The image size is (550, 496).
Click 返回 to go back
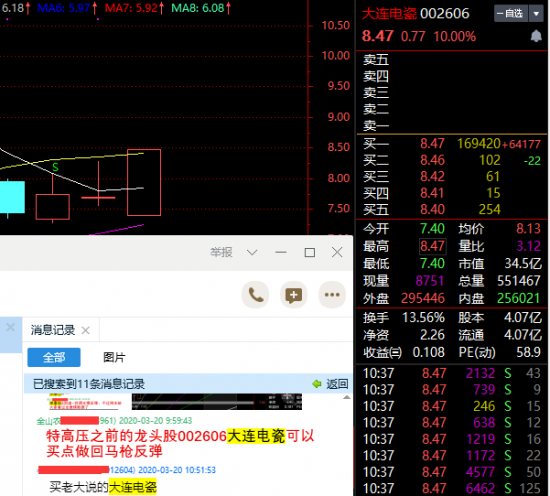(x=337, y=384)
